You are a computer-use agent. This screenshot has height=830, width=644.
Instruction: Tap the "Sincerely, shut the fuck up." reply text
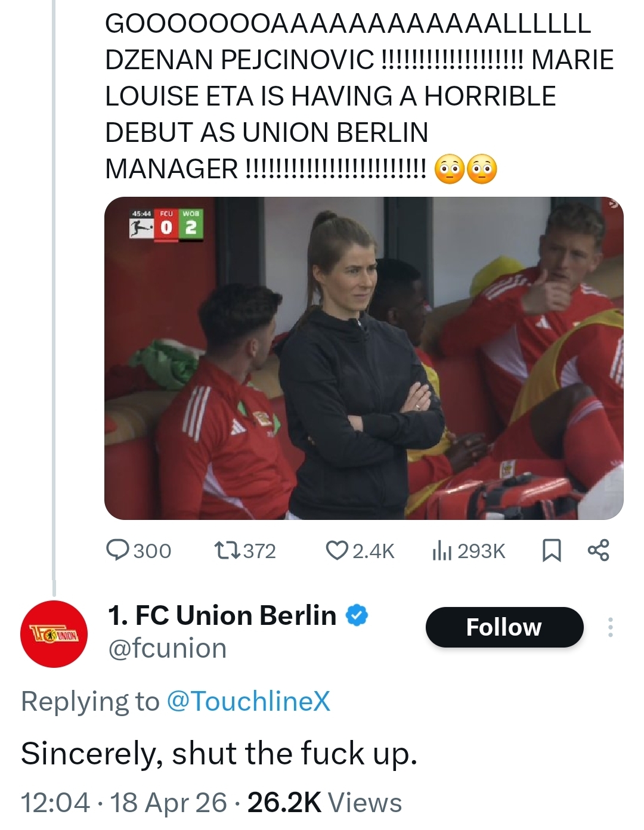tap(219, 753)
